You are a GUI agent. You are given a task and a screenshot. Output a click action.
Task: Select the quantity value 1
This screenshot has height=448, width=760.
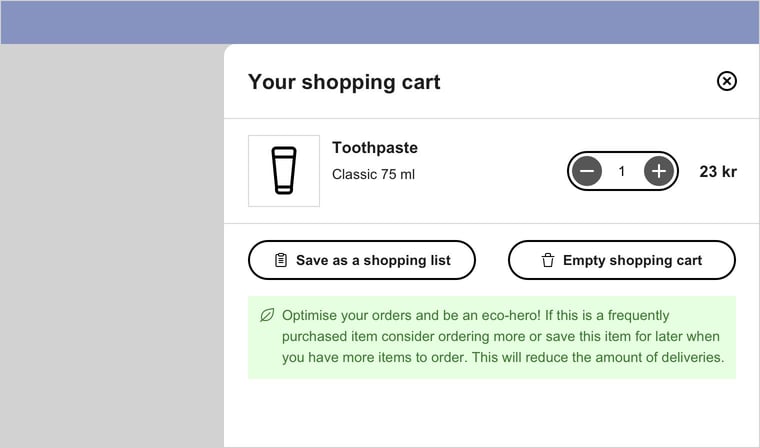click(622, 171)
